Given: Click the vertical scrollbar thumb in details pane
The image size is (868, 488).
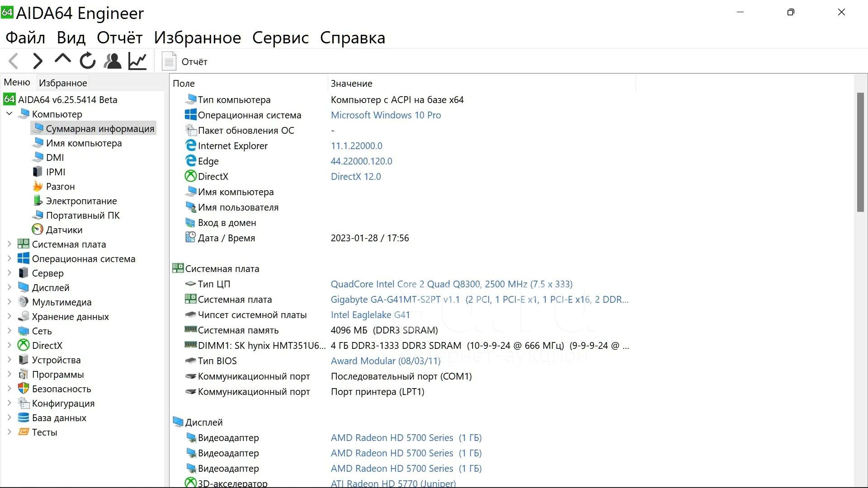Looking at the screenshot, I should coord(860,152).
